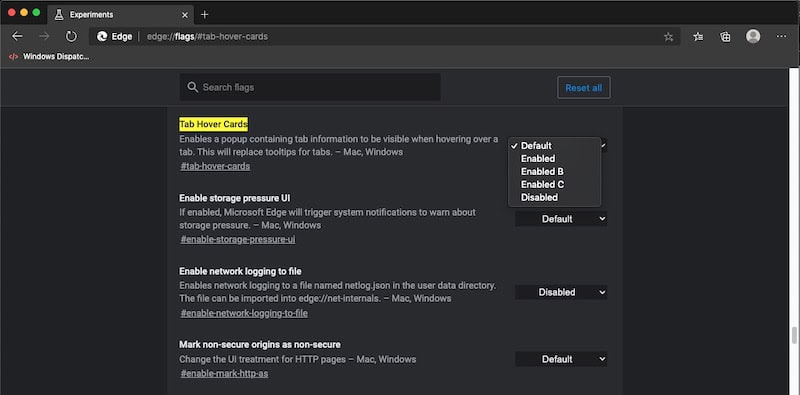This screenshot has height=395, width=800.
Task: Click the flask icon on the Experiments tab
Action: click(59, 15)
